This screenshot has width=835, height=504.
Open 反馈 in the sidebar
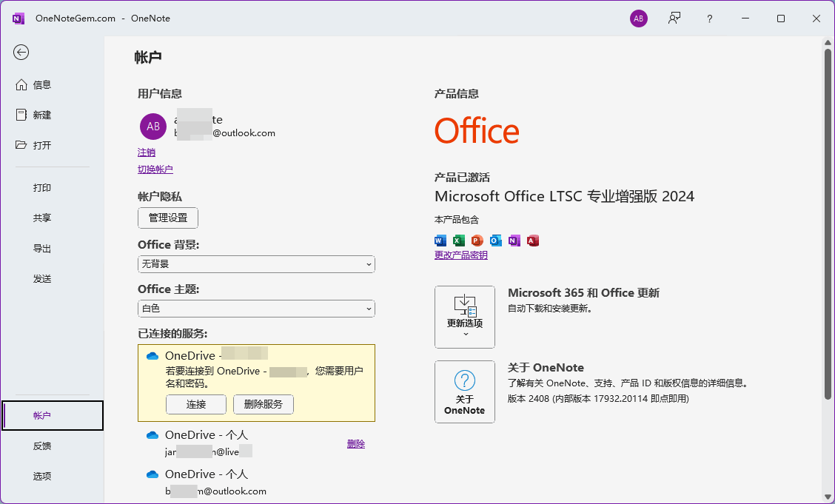point(52,446)
